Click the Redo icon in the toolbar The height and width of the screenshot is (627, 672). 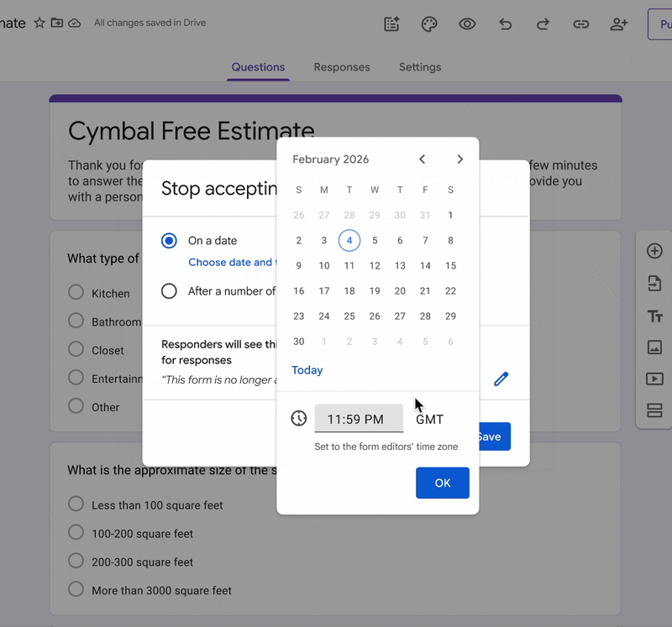543,24
